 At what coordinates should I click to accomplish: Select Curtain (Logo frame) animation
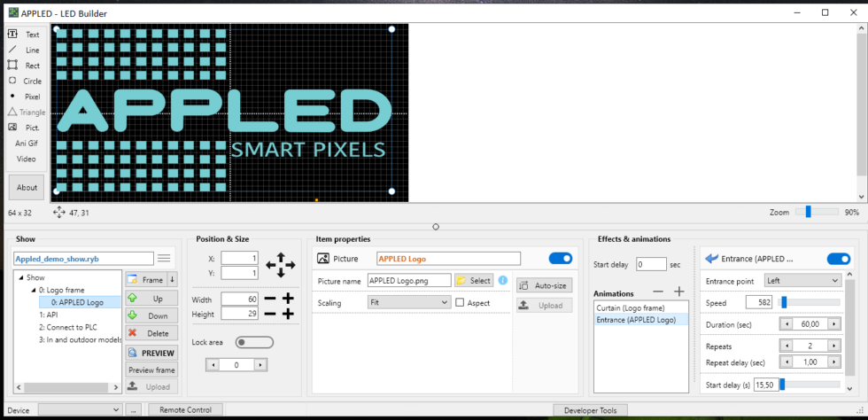tap(641, 307)
